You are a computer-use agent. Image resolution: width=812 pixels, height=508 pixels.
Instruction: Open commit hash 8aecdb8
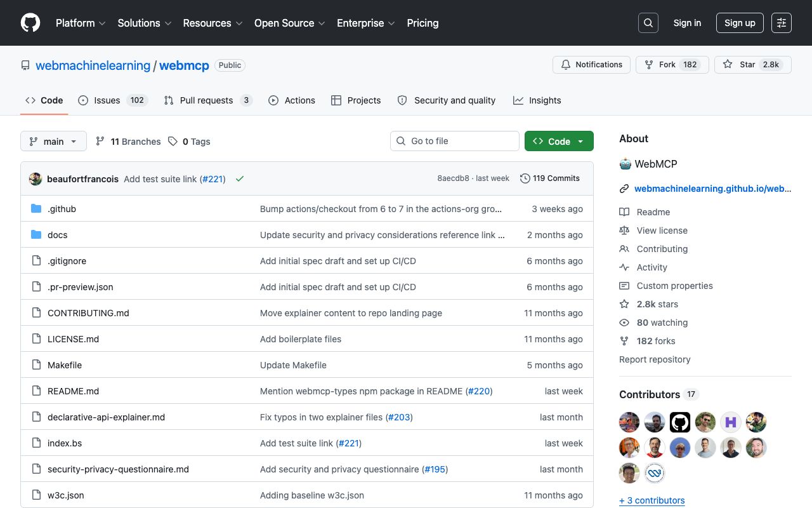click(x=453, y=178)
